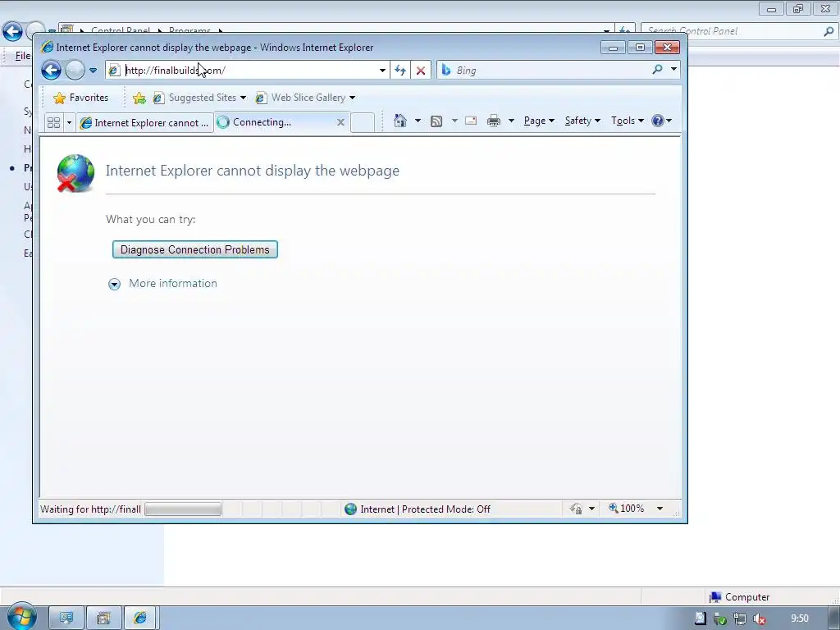Click the Internet zone globe status icon

(350, 509)
